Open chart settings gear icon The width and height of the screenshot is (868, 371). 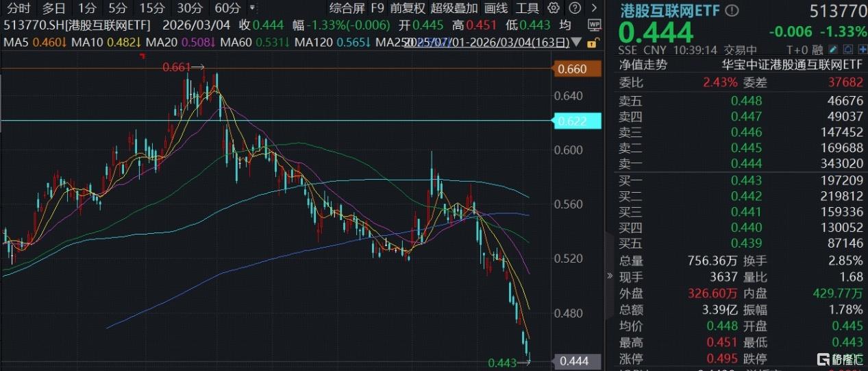554,8
